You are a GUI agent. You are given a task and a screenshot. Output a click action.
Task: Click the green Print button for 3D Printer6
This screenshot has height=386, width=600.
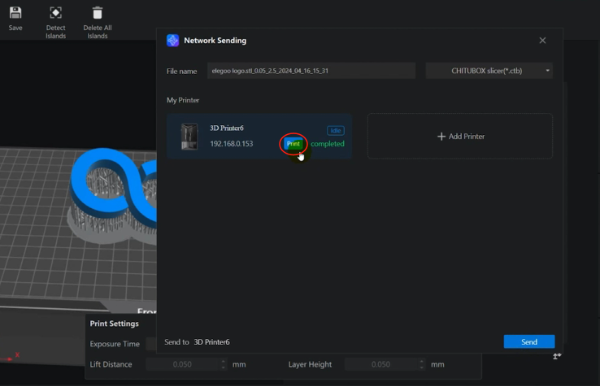click(293, 144)
